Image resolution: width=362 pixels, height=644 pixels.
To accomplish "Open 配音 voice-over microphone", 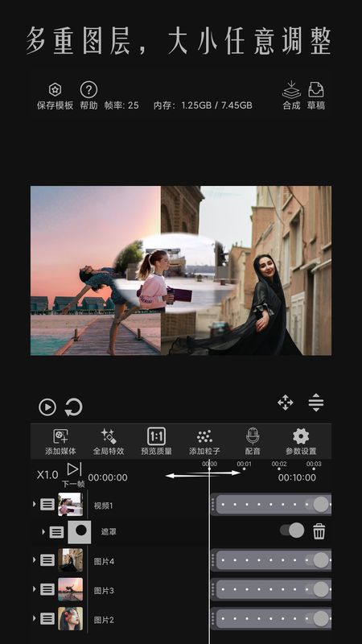I will click(x=253, y=441).
